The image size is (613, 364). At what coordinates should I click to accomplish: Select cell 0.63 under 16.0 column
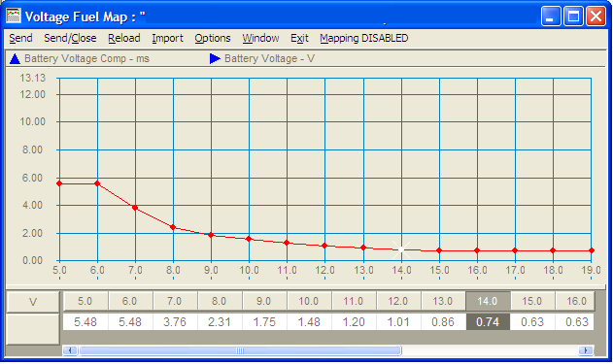[575, 322]
